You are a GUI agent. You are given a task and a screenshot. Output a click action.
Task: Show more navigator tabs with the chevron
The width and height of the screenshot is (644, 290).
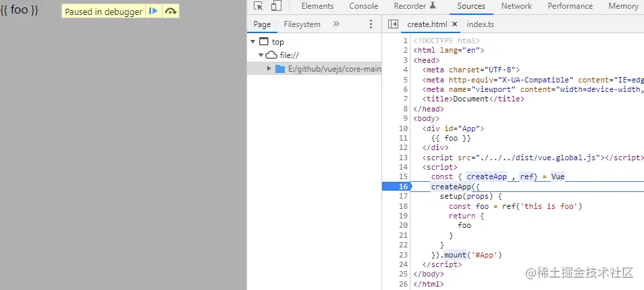point(336,24)
